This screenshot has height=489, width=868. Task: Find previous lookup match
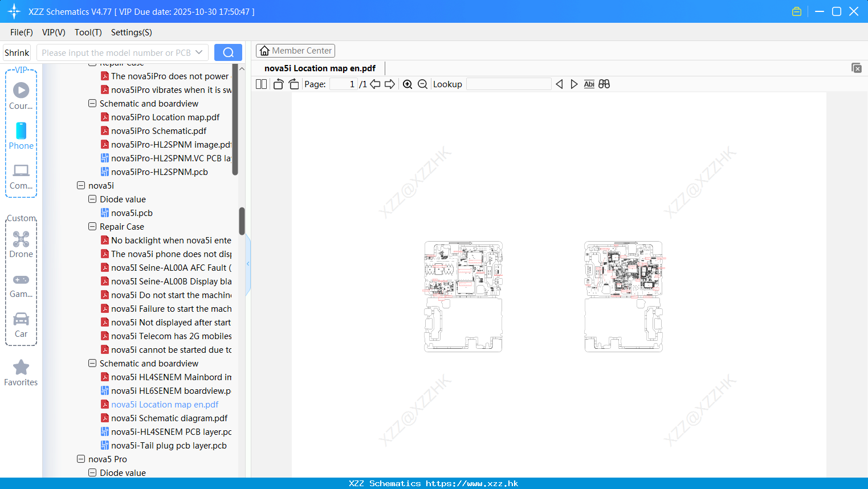click(559, 84)
